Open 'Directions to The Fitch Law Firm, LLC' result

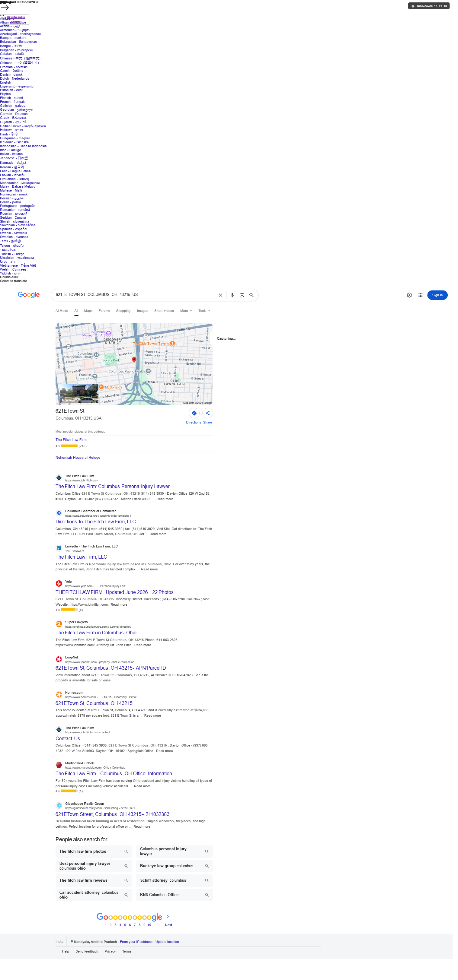pos(97,528)
